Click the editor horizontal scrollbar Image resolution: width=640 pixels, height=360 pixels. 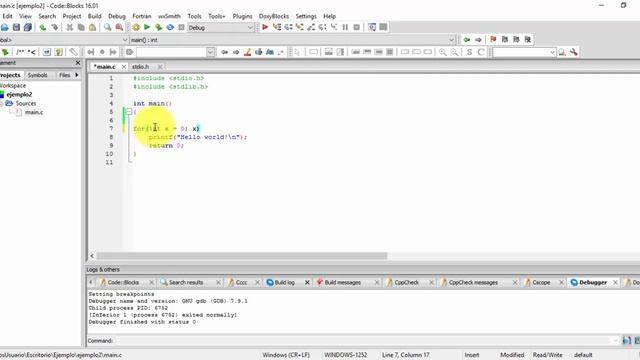(242, 256)
